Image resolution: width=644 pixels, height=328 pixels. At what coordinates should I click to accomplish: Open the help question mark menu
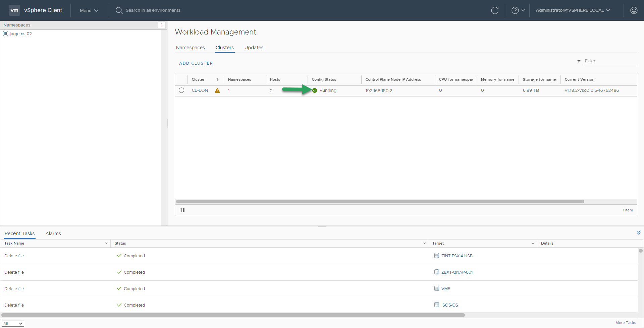(515, 10)
